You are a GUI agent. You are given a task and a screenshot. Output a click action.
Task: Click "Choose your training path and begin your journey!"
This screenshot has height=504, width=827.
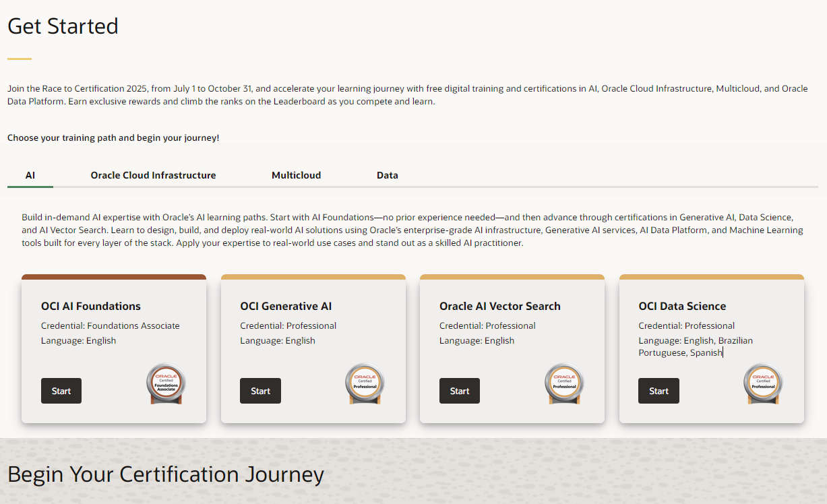click(113, 137)
